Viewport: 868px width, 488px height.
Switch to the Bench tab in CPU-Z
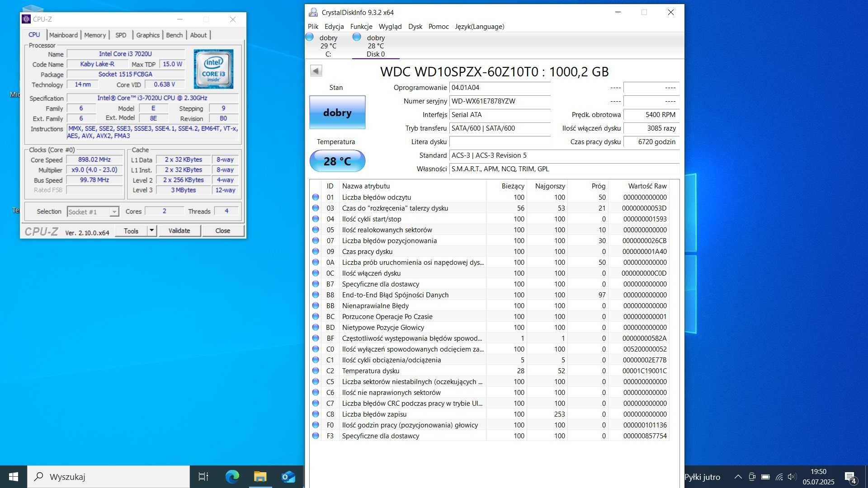pos(175,35)
